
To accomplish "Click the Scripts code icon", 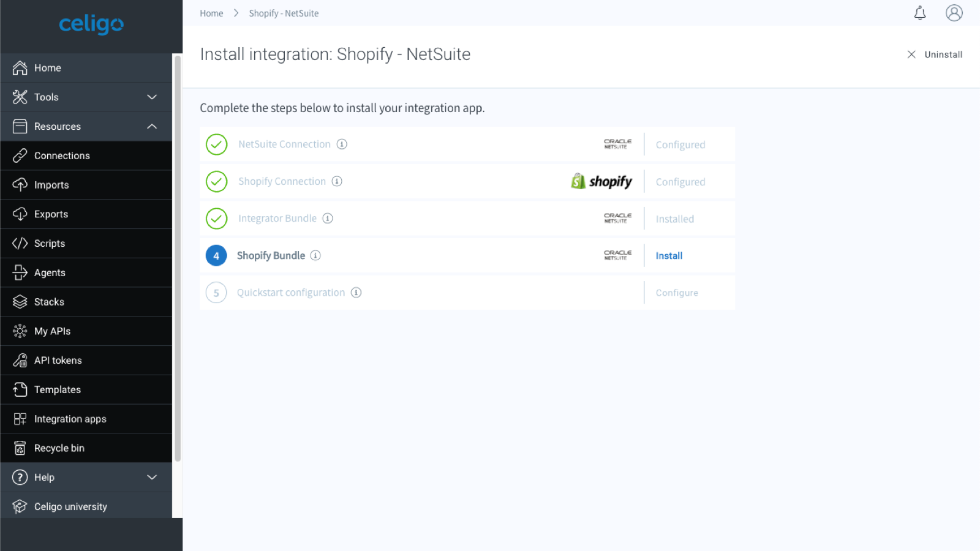I will click(20, 244).
